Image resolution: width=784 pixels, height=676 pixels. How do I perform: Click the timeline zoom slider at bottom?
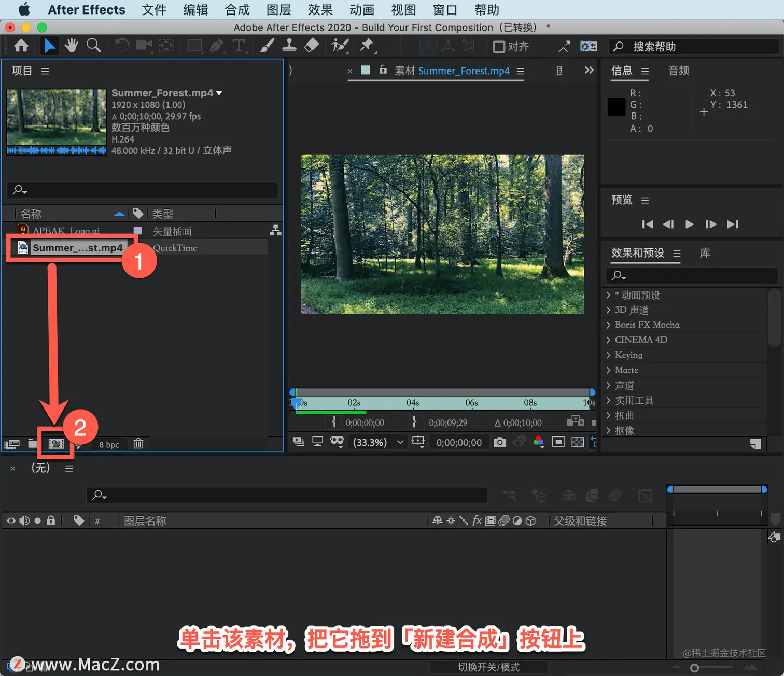695,668
